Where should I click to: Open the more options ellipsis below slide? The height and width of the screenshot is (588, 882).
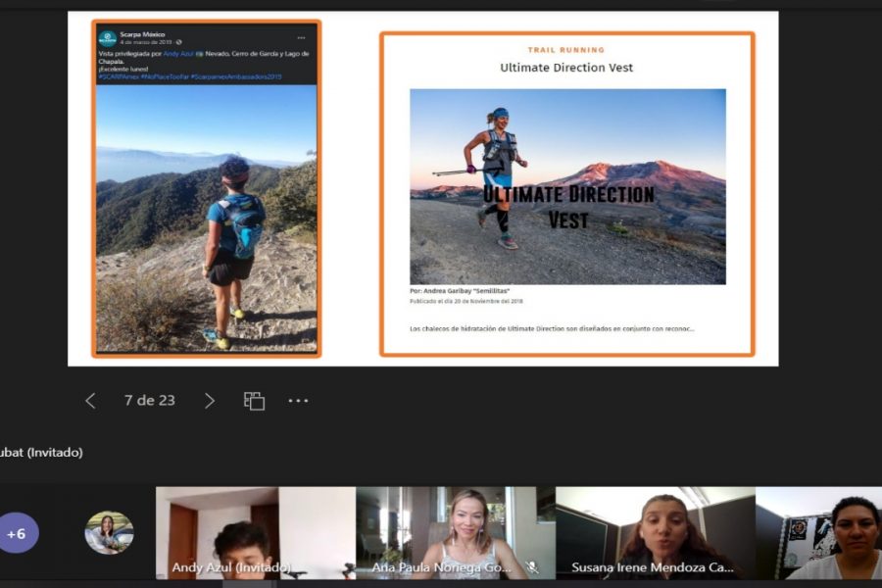tap(298, 401)
